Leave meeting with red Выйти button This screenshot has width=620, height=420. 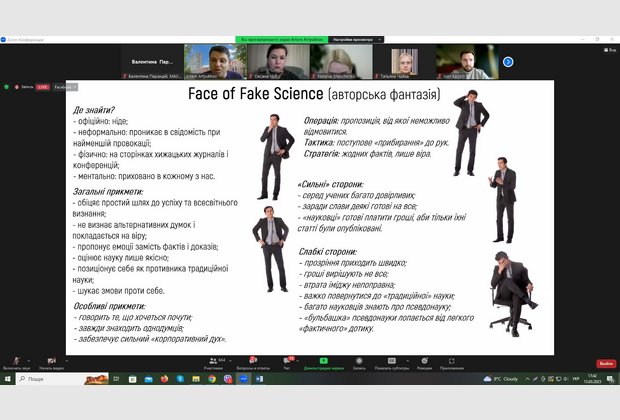click(606, 363)
